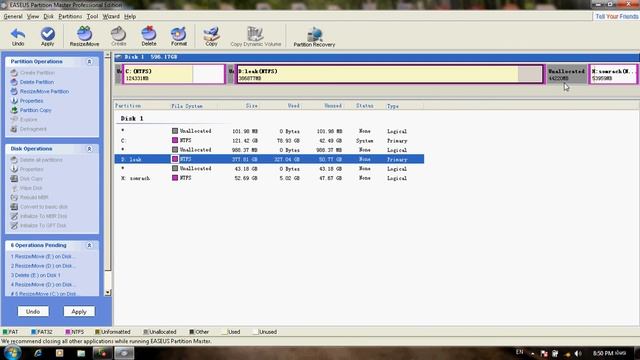640x360 pixels.
Task: Click the Apply button below pending operations
Action: pyautogui.click(x=79, y=311)
